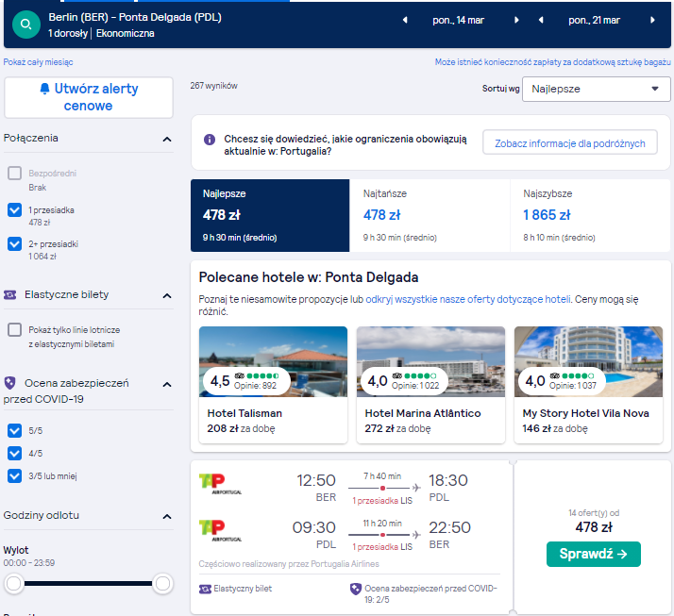Uncheck the 4/5 COVID rating checkbox
The image size is (674, 616).
(x=14, y=453)
